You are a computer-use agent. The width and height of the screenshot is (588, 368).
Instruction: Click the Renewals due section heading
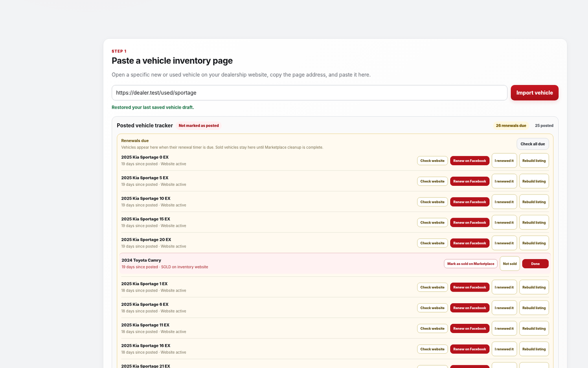click(135, 141)
